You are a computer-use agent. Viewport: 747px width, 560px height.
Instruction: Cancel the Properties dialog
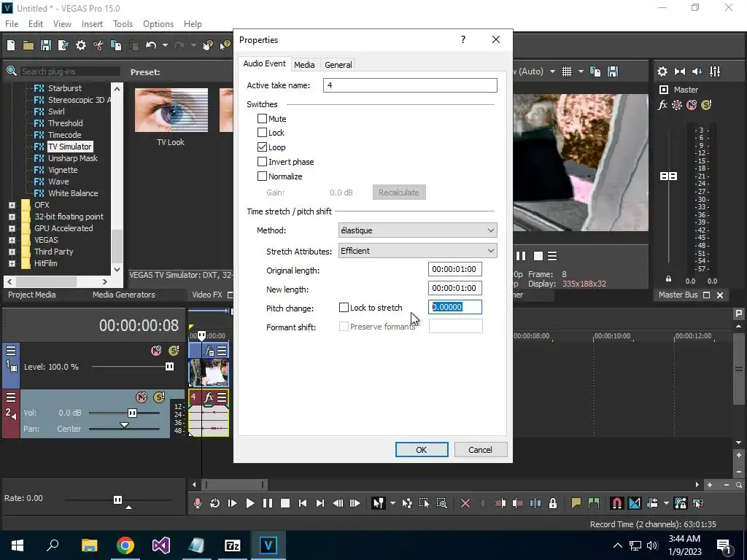pos(480,449)
